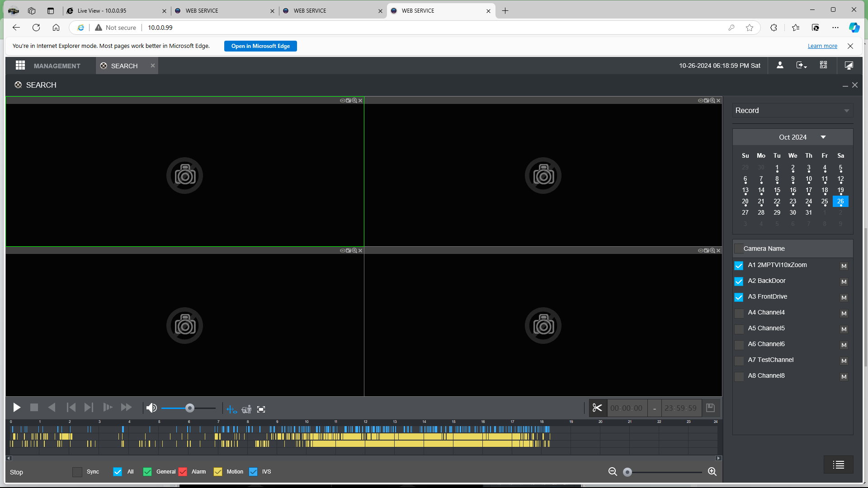The width and height of the screenshot is (868, 488).
Task: Toggle stream type M for A3 FrontDrive
Action: click(844, 298)
